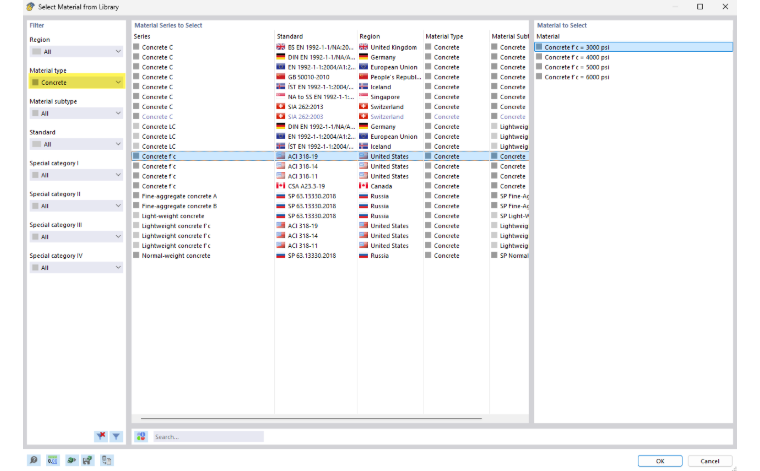This screenshot has width=760, height=471.
Task: Click the Singapore region cell
Action: pyautogui.click(x=385, y=96)
